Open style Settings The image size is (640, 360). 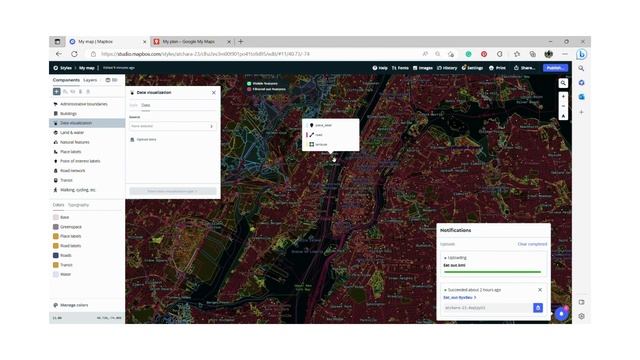pyautogui.click(x=472, y=68)
